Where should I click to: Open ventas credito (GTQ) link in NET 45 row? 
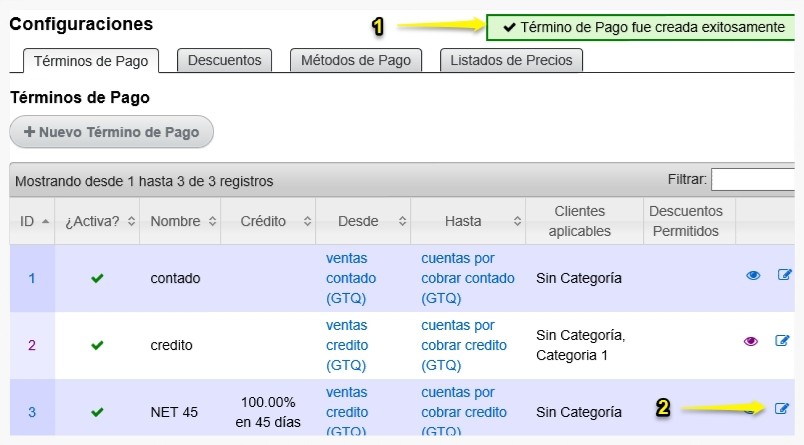click(x=347, y=412)
